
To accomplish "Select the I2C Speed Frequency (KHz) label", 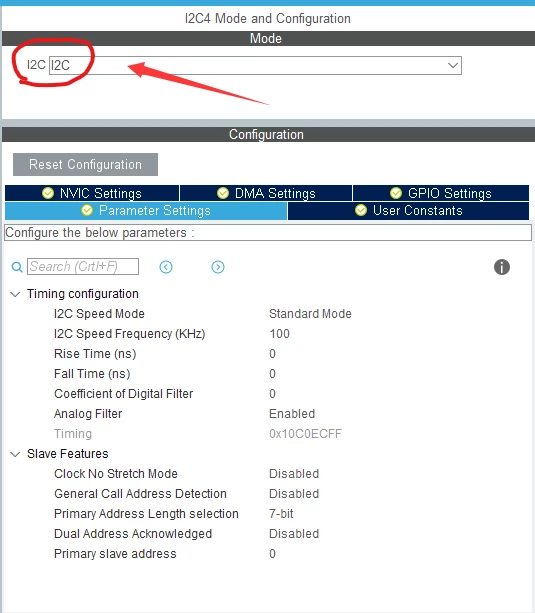I will [x=129, y=333].
